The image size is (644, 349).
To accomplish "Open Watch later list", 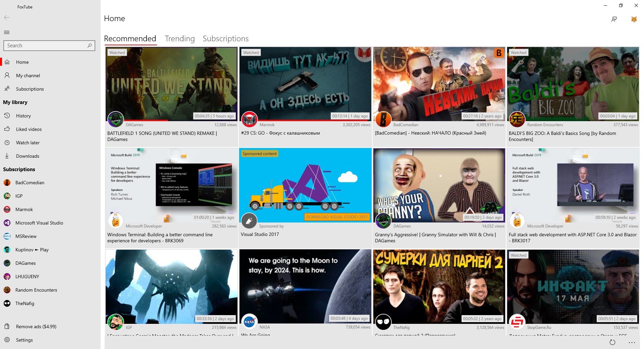I will coord(50,143).
